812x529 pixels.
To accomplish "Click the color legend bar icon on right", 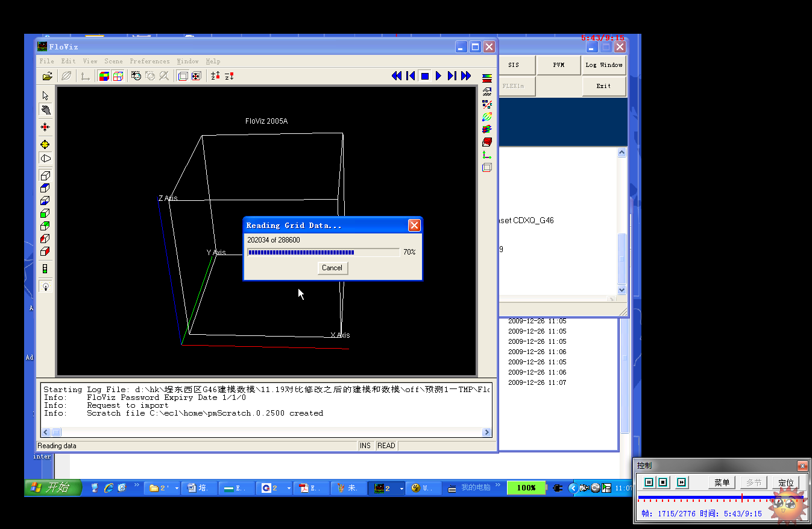I will point(487,78).
